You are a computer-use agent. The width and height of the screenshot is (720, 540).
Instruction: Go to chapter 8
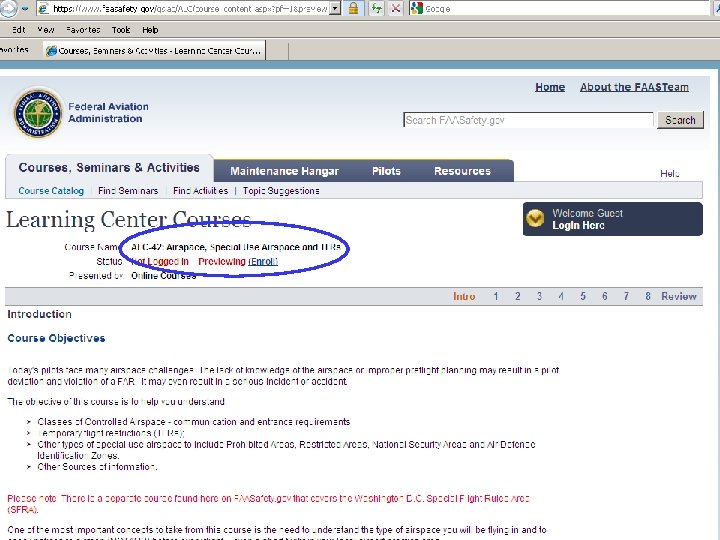click(x=647, y=296)
